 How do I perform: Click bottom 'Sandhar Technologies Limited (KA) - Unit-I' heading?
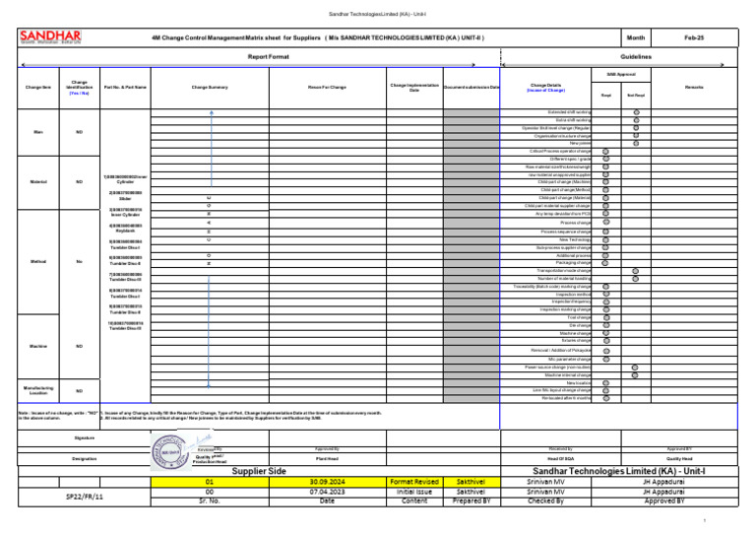point(619,471)
